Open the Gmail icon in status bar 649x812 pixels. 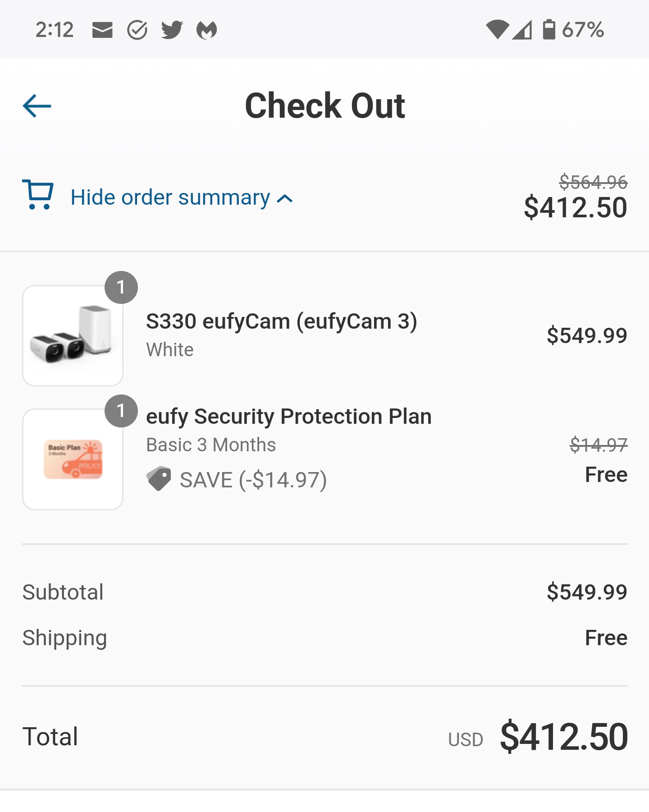(x=103, y=29)
